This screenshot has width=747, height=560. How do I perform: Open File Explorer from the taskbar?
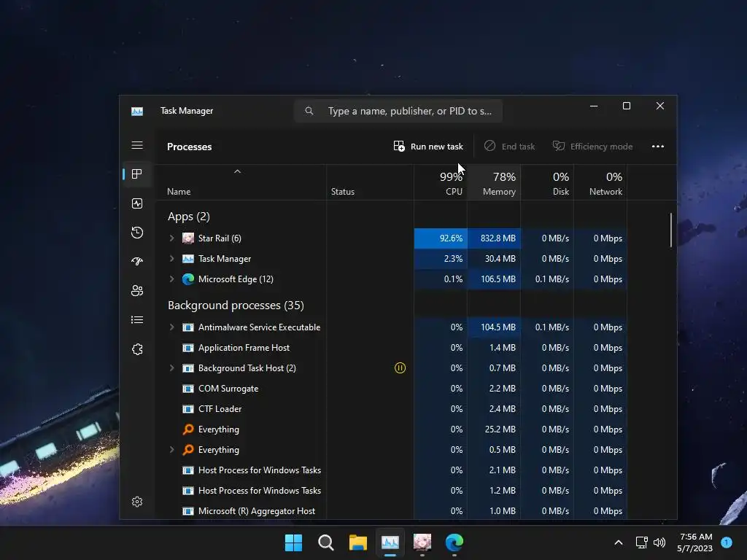click(x=358, y=542)
